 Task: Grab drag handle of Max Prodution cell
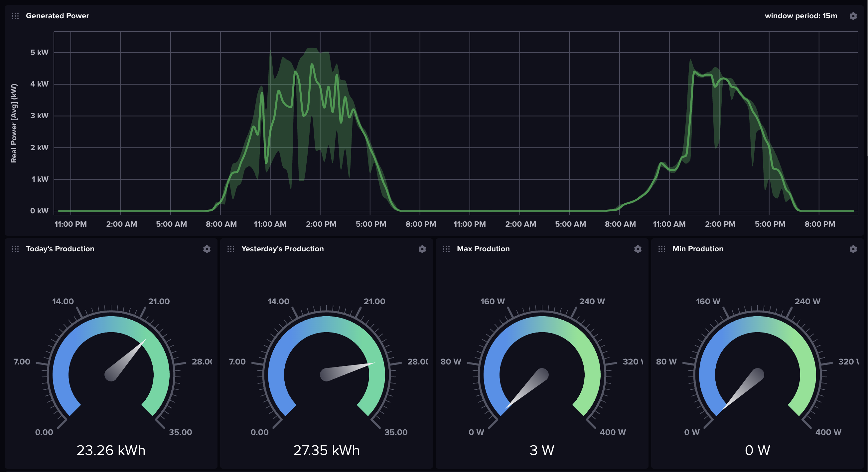coord(446,249)
